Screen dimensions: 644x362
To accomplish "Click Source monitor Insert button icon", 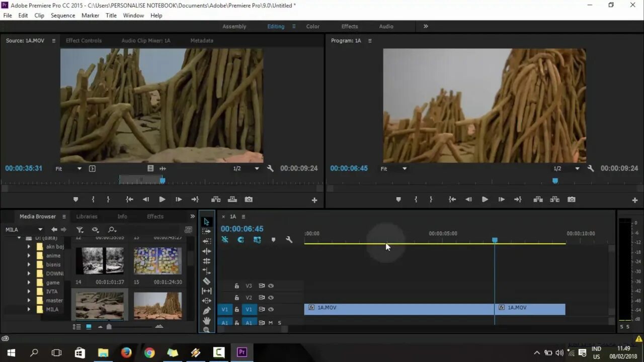I will pos(216,200).
